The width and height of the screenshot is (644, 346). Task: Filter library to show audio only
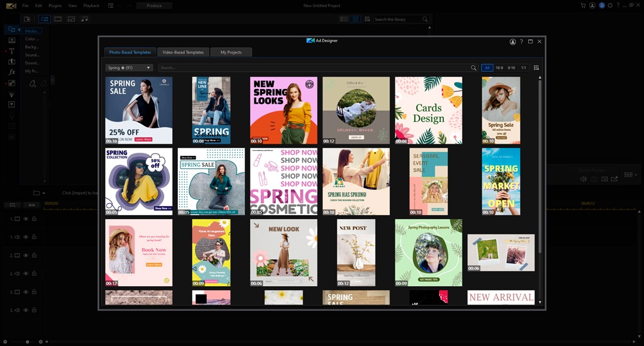pyautogui.click(x=84, y=19)
